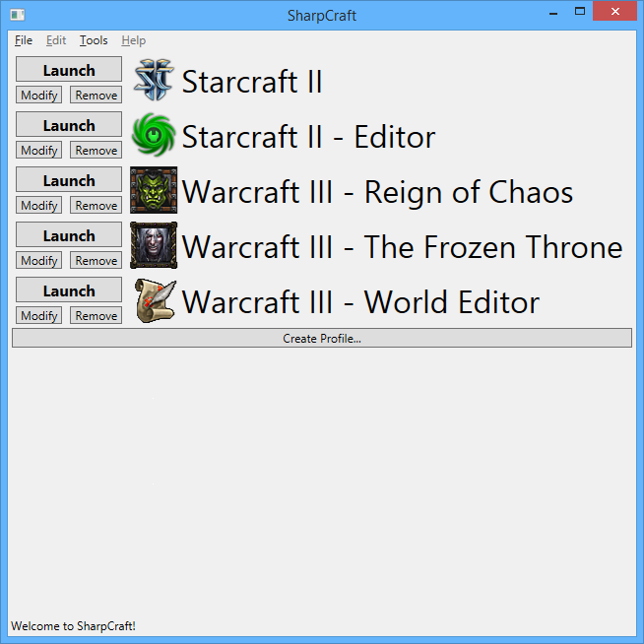Launch the Starcraft II - Editor profile
This screenshot has height=644, width=644.
[69, 124]
